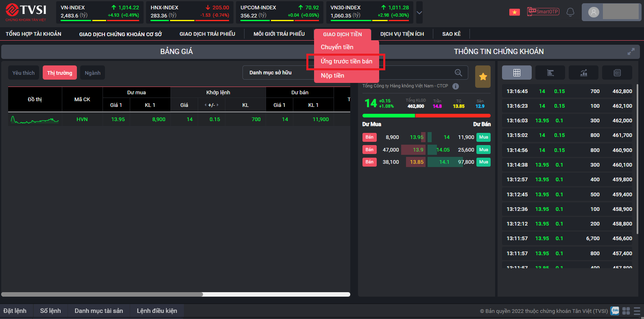Image resolution: width=644 pixels, height=319 pixels.
Task: Click the stock search magnifier icon
Action: [x=458, y=73]
